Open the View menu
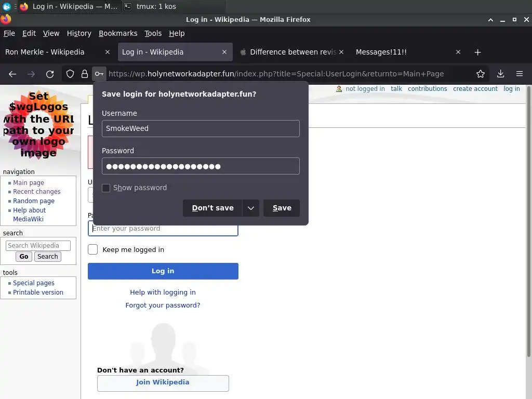The width and height of the screenshot is (532, 399). tap(51, 33)
